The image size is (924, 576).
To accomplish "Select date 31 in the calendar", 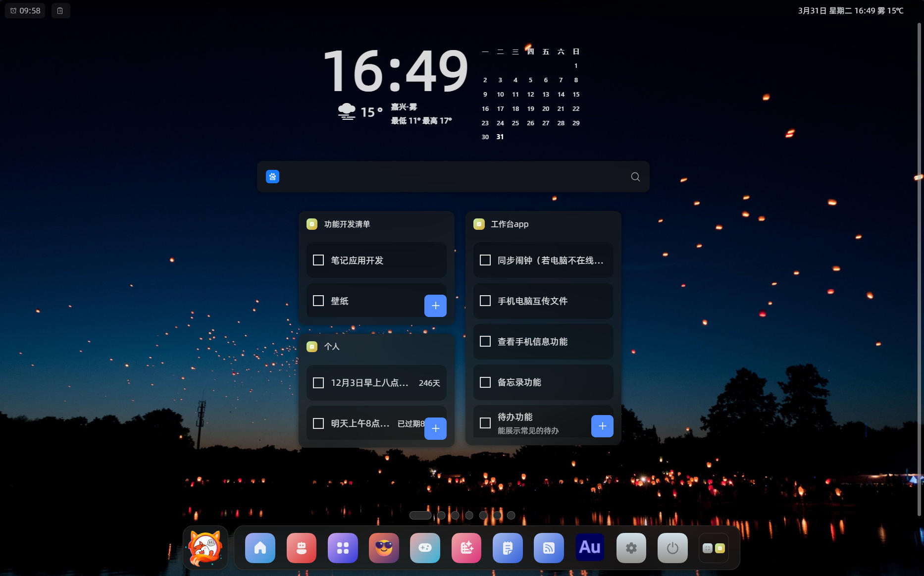I will point(500,137).
